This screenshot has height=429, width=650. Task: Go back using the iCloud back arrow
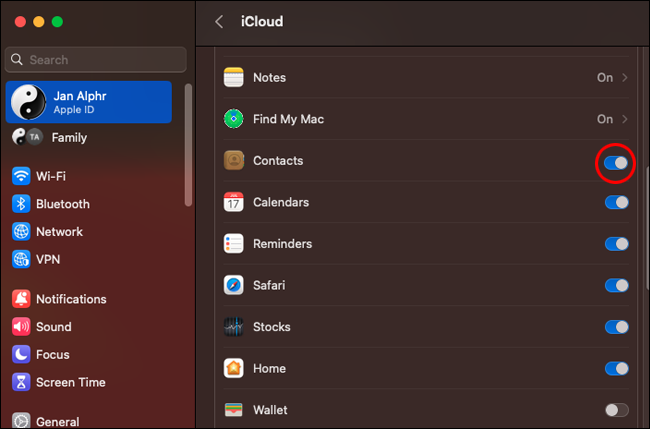pos(219,22)
